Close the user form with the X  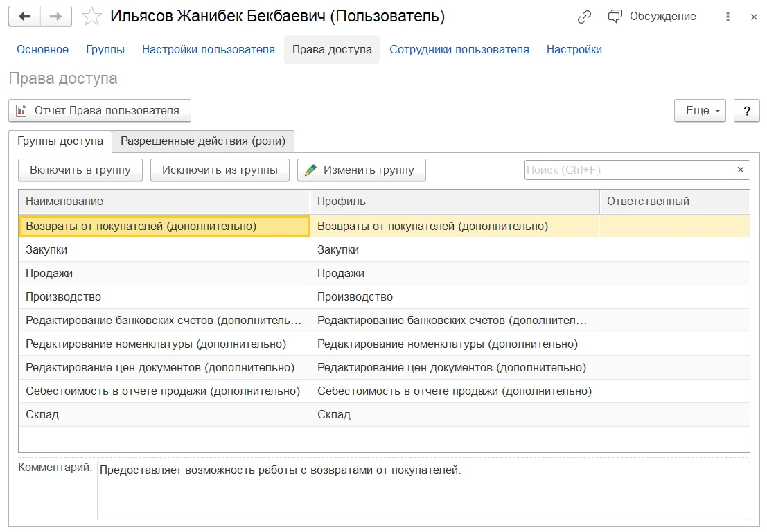tap(754, 17)
